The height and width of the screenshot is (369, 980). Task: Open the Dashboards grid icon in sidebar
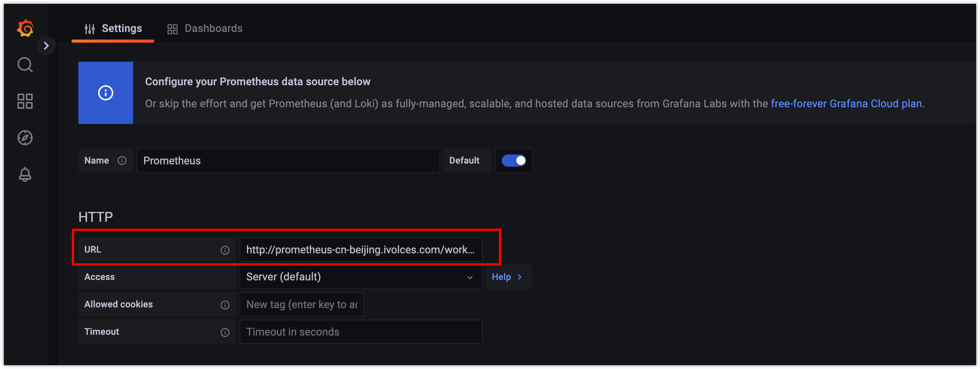pyautogui.click(x=25, y=101)
